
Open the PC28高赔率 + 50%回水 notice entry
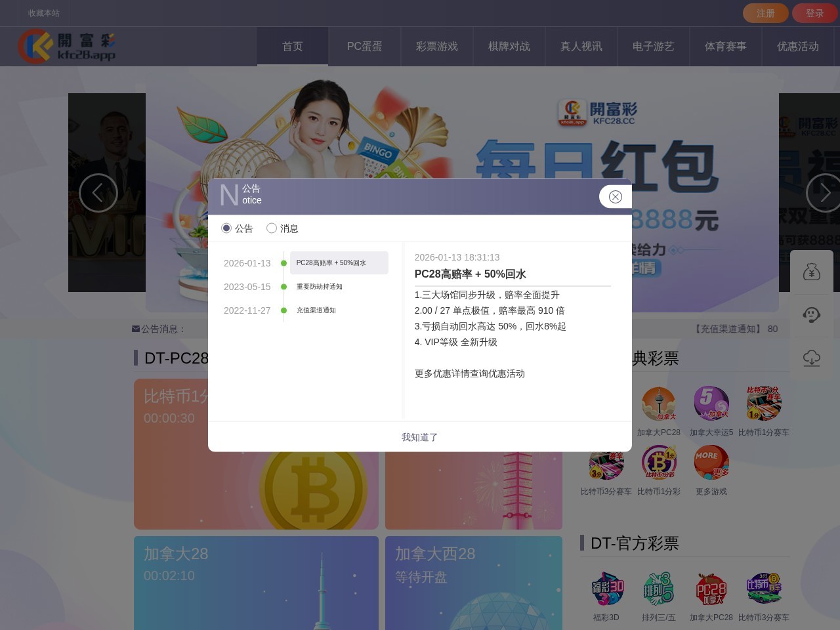click(x=339, y=262)
